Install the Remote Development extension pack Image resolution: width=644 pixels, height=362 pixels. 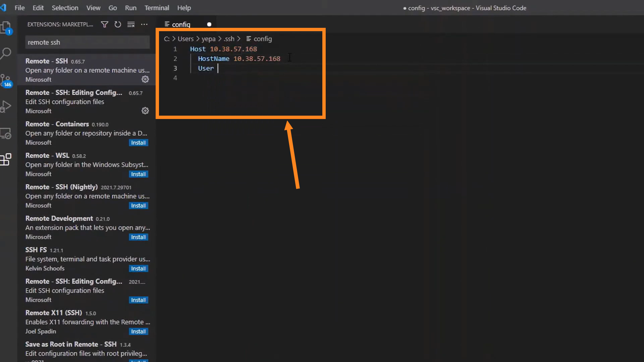tap(138, 237)
